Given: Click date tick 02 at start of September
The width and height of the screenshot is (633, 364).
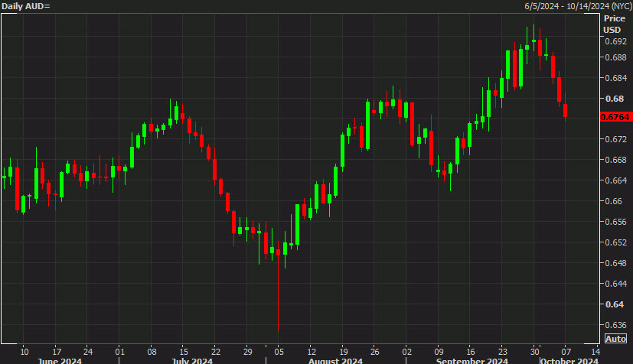Looking at the screenshot, I should tap(406, 352).
